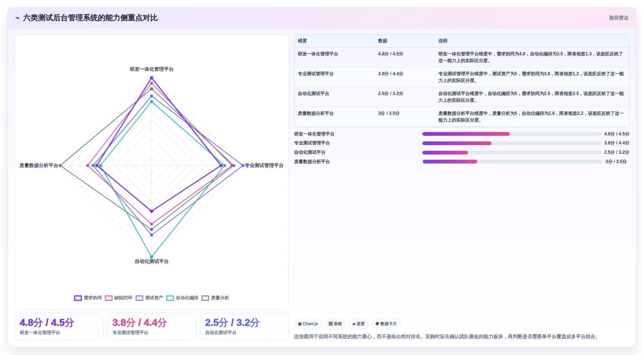Select table row 研发一体化管理平台

pyautogui.click(x=462, y=57)
